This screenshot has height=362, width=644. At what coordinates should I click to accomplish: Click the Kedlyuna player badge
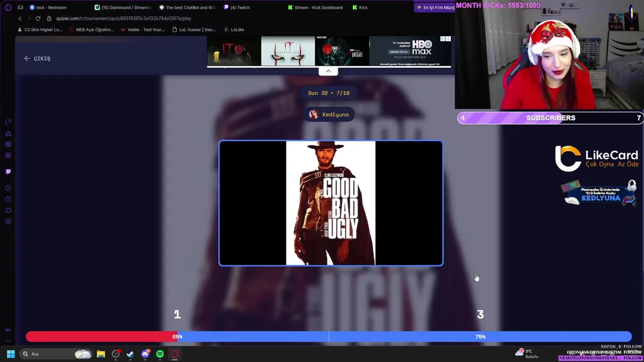coord(329,115)
